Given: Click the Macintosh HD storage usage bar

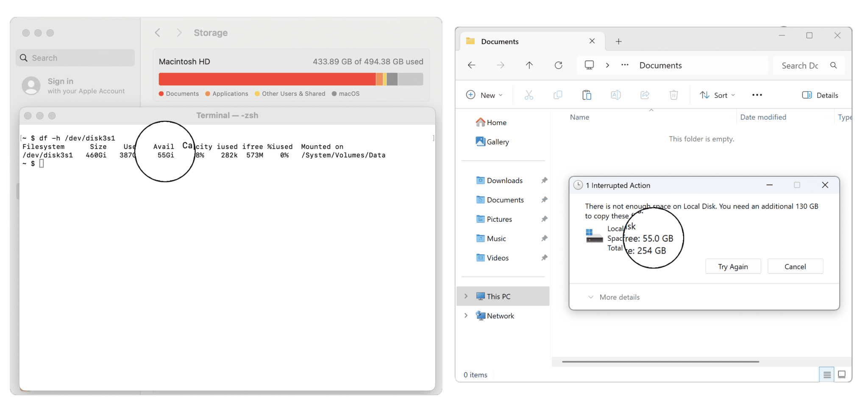Looking at the screenshot, I should tap(291, 78).
